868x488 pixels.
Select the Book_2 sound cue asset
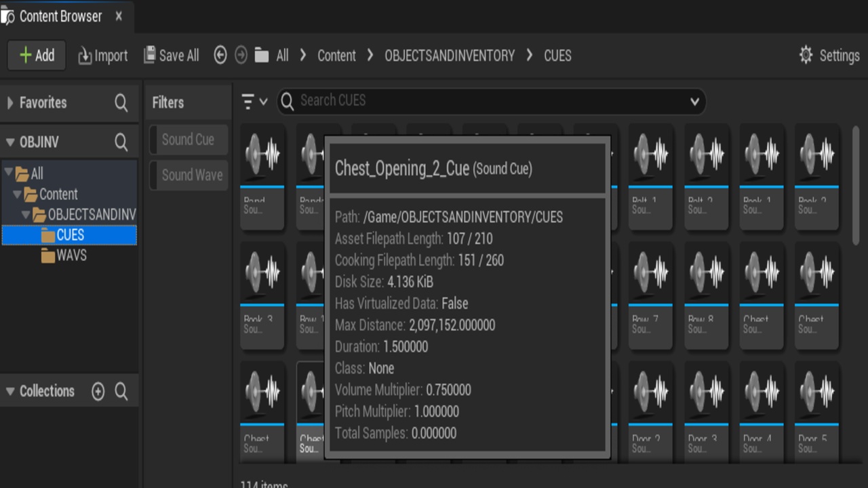point(816,178)
